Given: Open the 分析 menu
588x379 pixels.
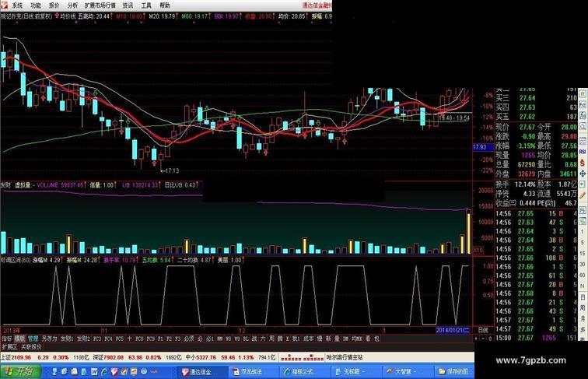Looking at the screenshot, I should point(72,5).
